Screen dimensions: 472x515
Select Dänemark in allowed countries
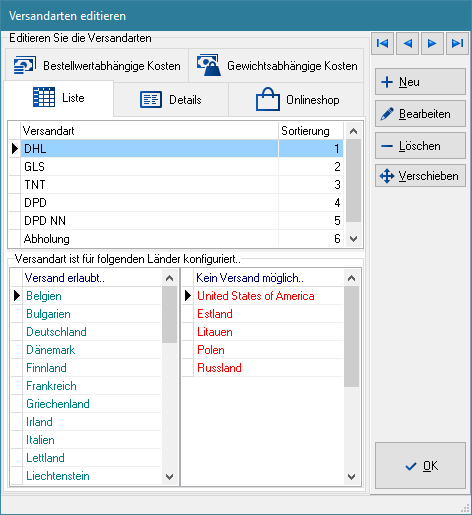[92, 350]
